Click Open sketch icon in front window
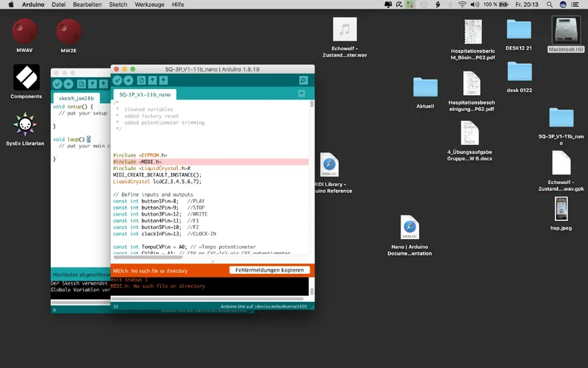Screen dimensions: 588x368 [153, 80]
